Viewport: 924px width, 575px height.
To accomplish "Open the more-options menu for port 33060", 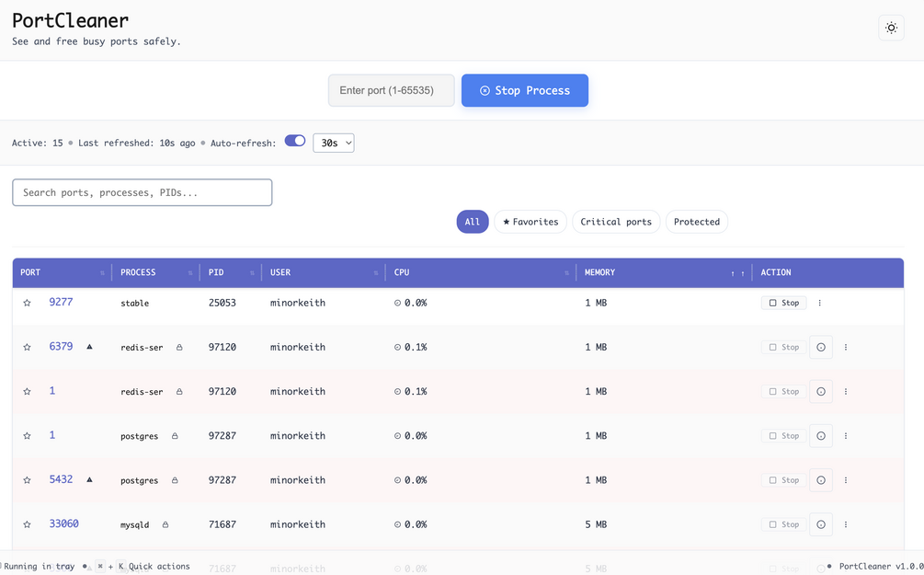I will (846, 524).
